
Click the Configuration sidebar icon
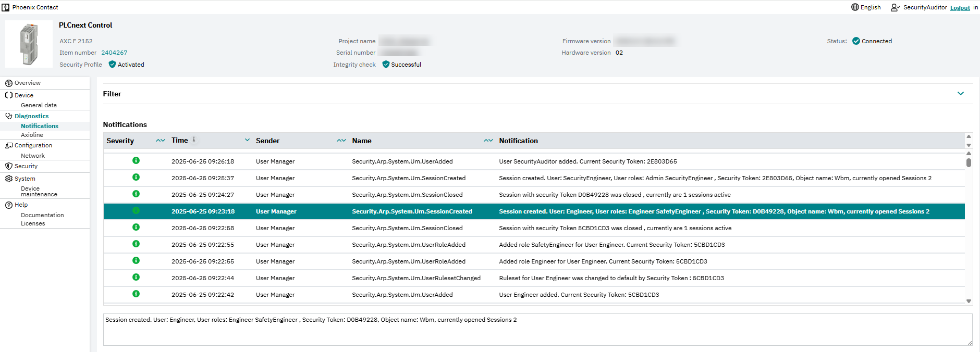pos(9,145)
